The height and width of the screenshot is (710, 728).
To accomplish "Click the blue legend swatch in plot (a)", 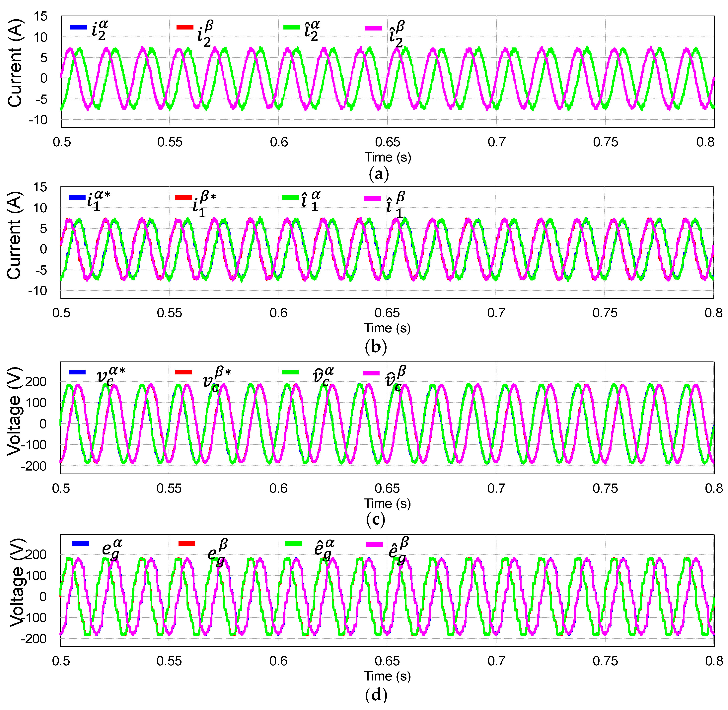I will point(78,27).
